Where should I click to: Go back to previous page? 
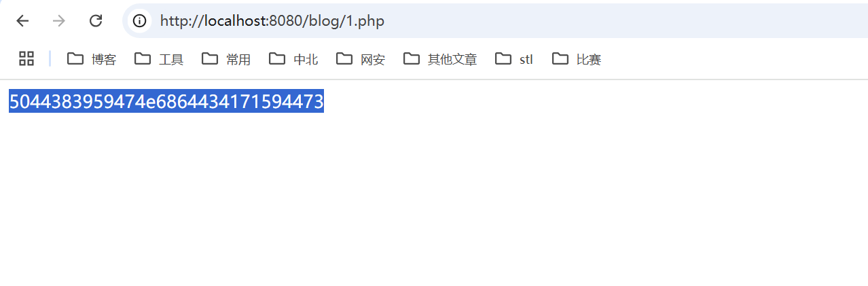tap(22, 20)
